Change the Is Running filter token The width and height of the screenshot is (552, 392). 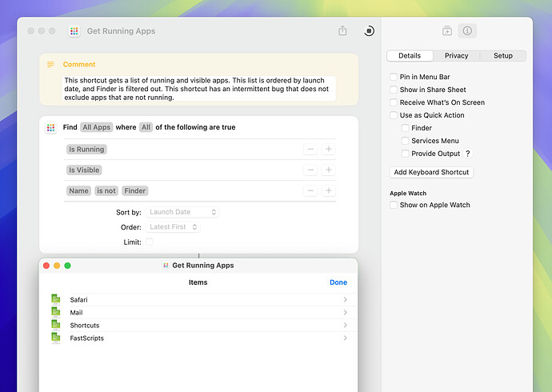click(x=86, y=149)
